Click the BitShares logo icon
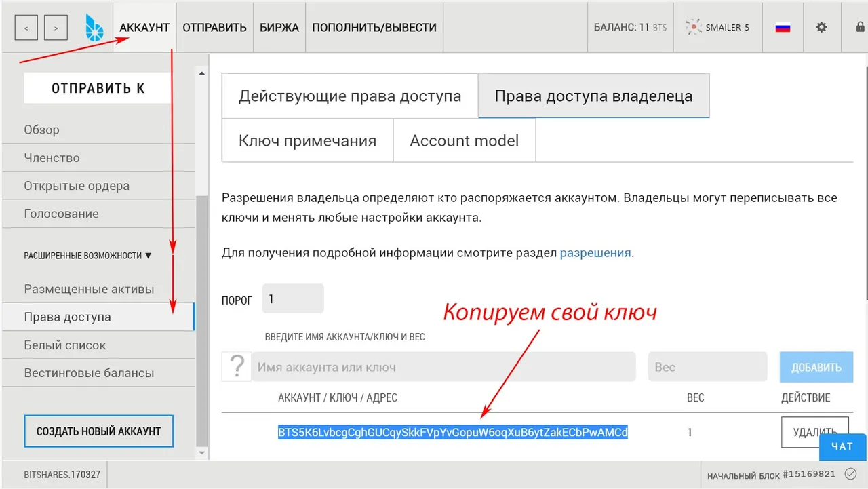The width and height of the screenshot is (868, 489). pos(94,28)
